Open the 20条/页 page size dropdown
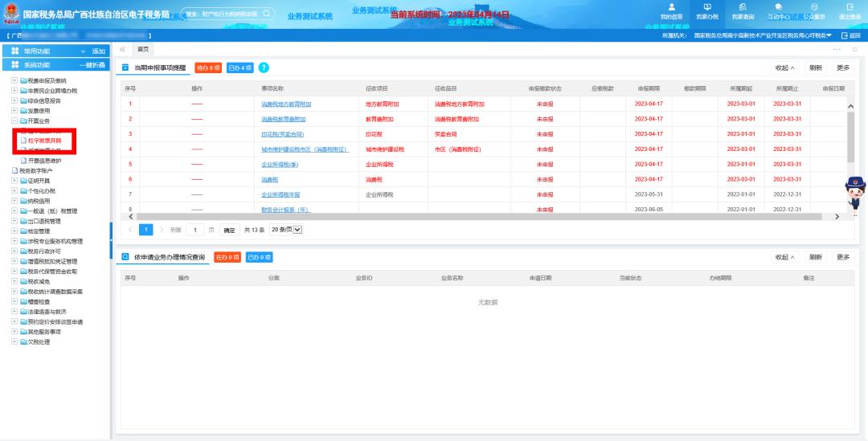 pos(286,230)
